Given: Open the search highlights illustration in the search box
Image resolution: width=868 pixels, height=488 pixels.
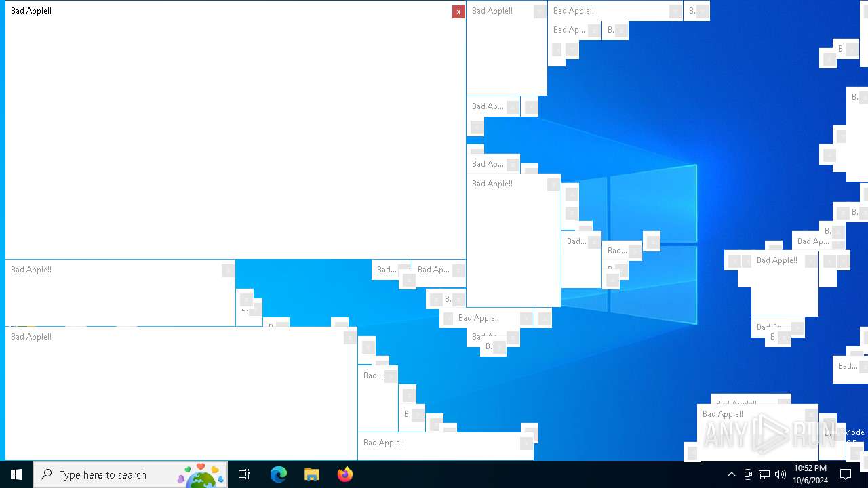Looking at the screenshot, I should [201, 475].
